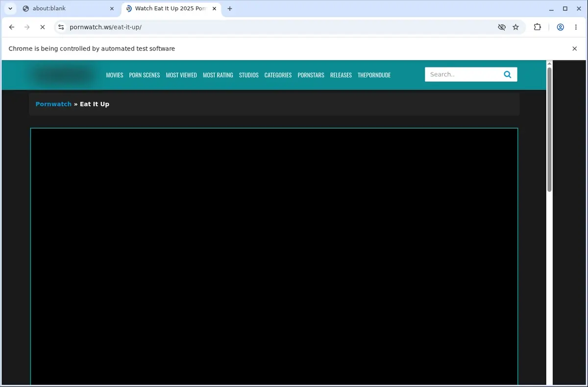Dismiss the automated test software infobar
588x387 pixels.
click(574, 48)
